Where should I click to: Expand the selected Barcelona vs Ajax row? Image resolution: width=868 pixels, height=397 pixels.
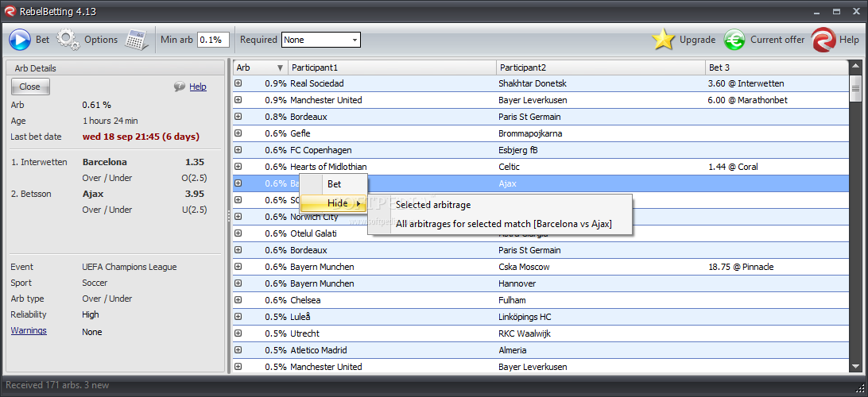[x=238, y=183]
